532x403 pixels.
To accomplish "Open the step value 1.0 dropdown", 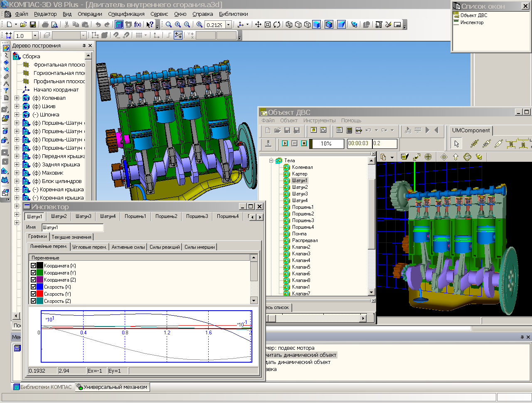I will point(35,36).
